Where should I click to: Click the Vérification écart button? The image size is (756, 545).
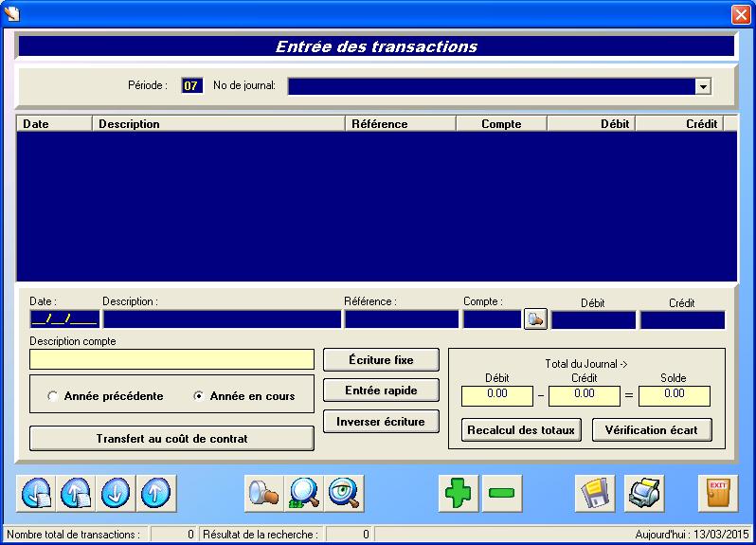click(x=651, y=430)
